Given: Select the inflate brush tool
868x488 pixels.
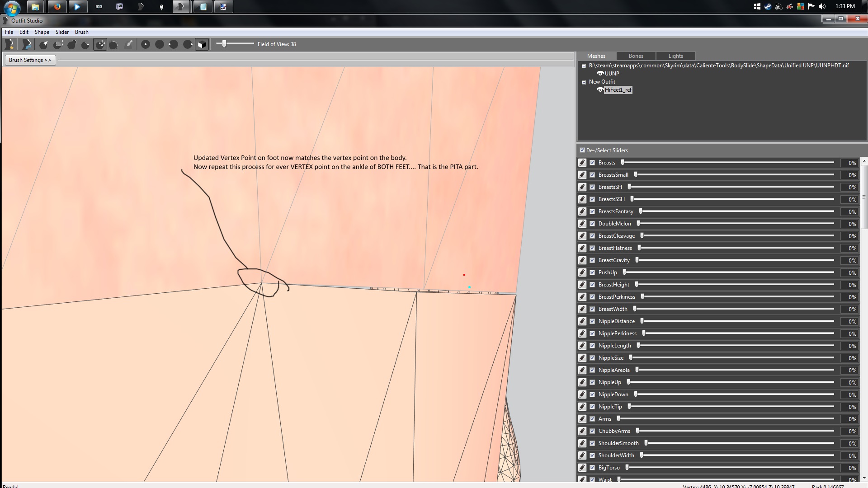Looking at the screenshot, I should point(72,44).
